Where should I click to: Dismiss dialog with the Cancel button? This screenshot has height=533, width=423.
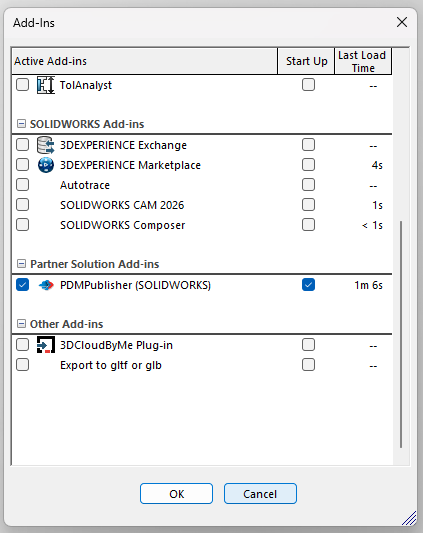260,494
